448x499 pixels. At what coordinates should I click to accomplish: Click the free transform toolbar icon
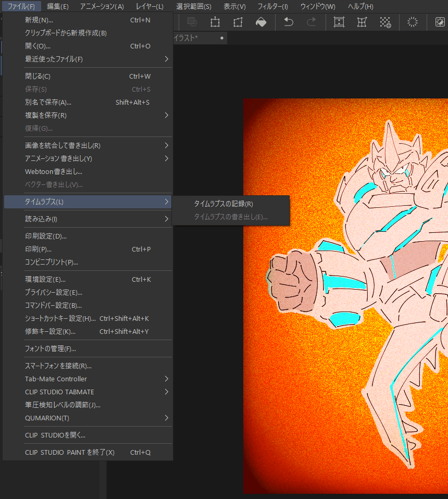click(x=238, y=22)
